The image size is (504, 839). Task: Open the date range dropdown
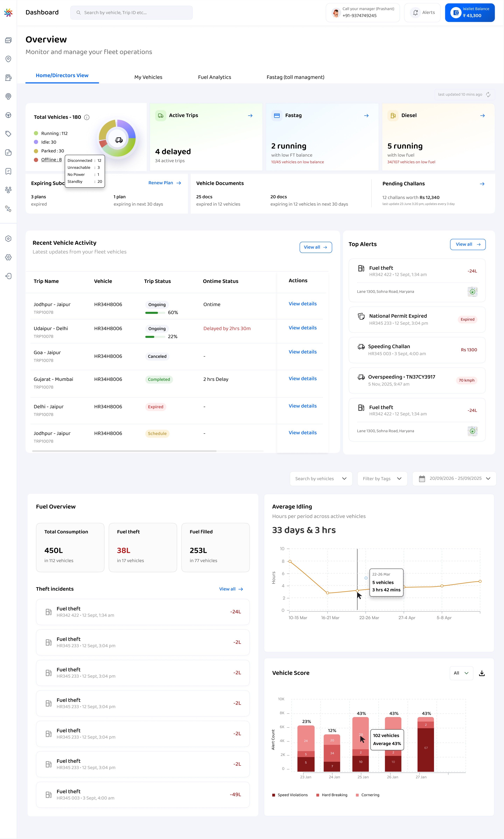point(454,479)
